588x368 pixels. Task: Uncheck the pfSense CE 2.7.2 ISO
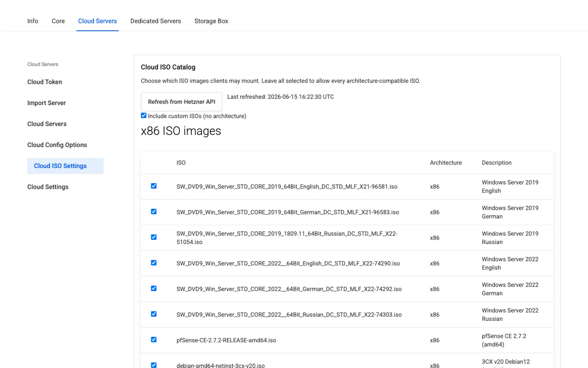(154, 340)
